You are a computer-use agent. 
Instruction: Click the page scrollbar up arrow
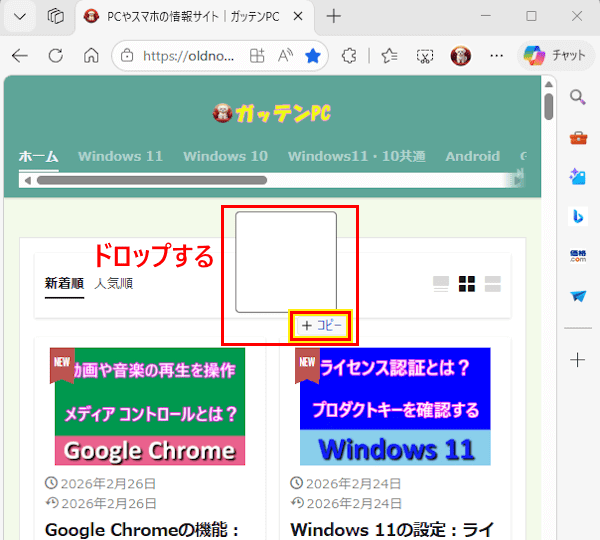click(549, 84)
